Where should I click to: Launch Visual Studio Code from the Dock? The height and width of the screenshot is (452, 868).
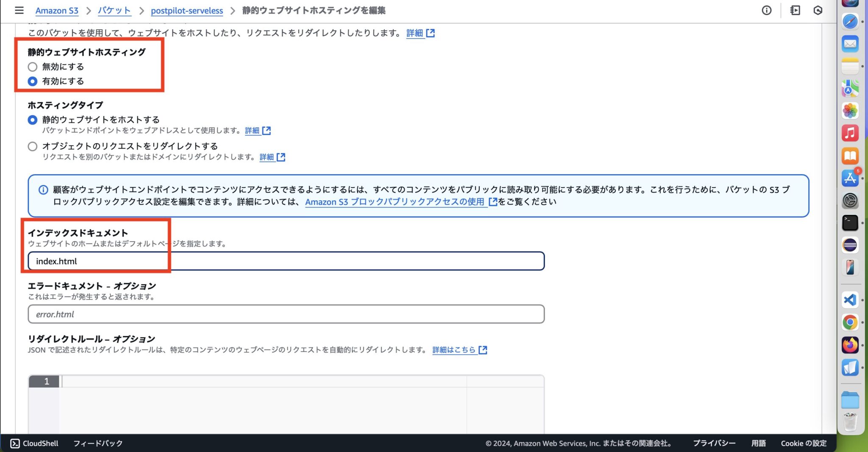tap(850, 300)
